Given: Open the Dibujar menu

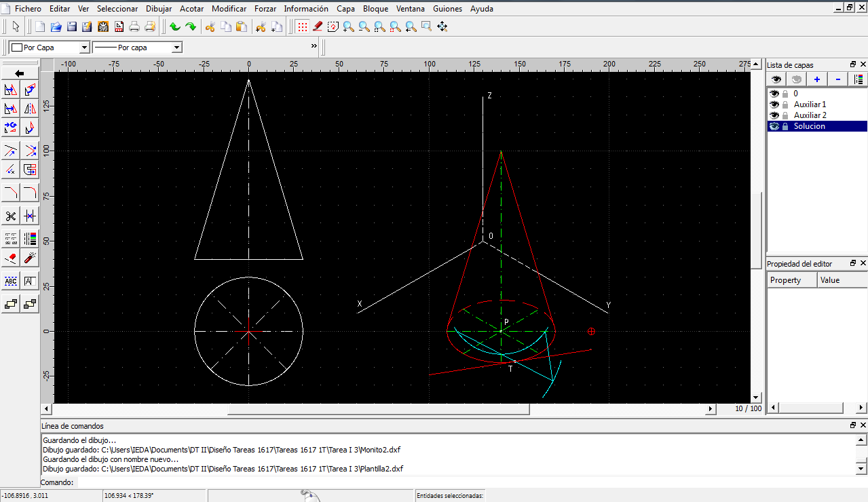Looking at the screenshot, I should [x=159, y=9].
